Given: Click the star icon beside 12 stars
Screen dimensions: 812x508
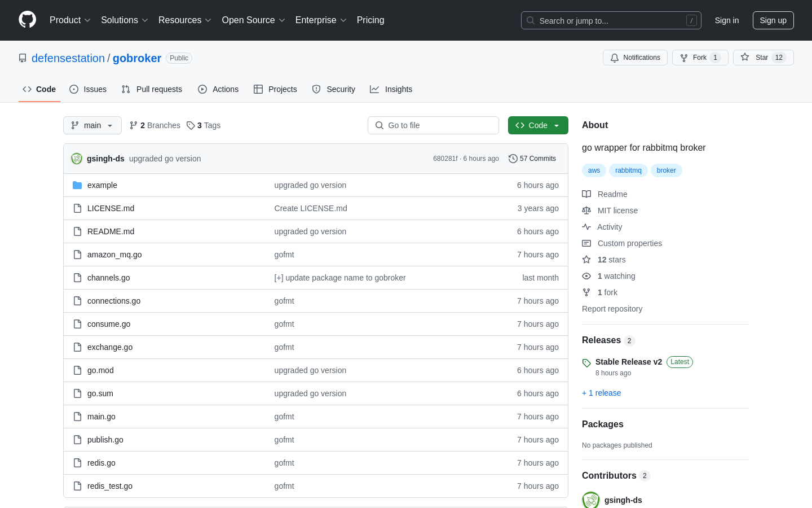Looking at the screenshot, I should coord(586,260).
